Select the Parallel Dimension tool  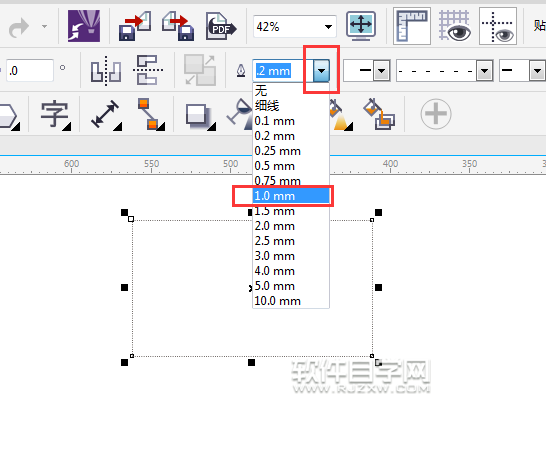(106, 115)
